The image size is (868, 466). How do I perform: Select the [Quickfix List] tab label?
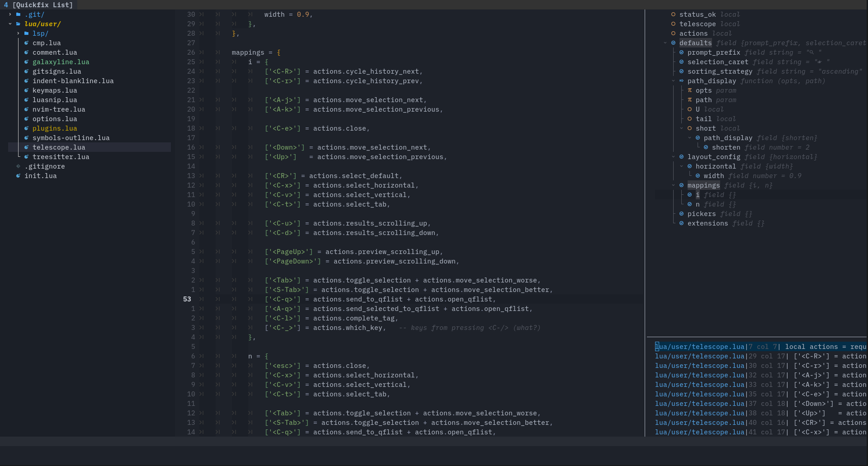point(42,5)
